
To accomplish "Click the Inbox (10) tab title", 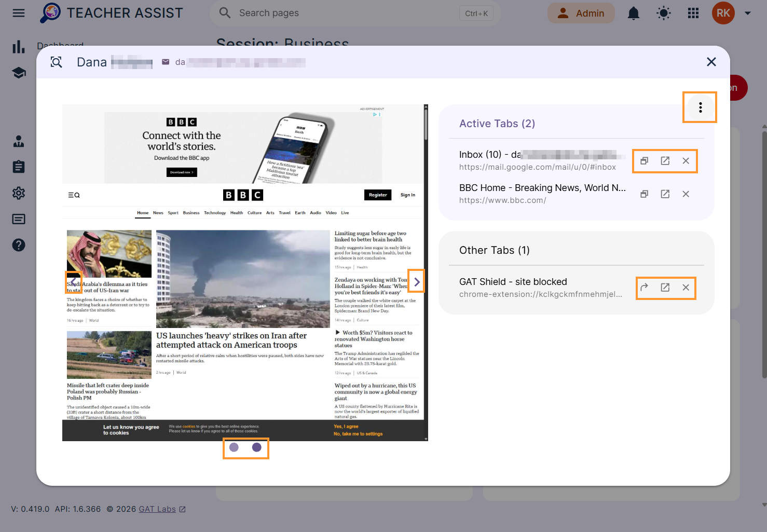I will pos(542,155).
